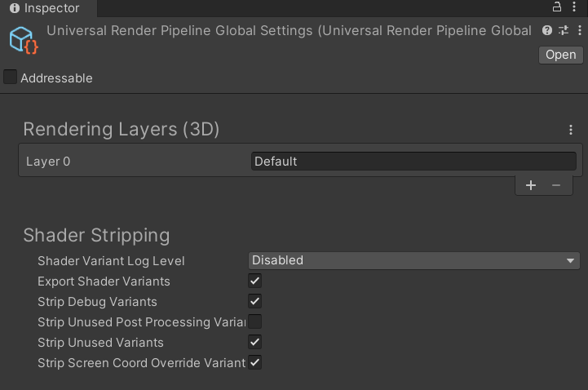Open the Inspector tab's kebab menu

coord(574,7)
